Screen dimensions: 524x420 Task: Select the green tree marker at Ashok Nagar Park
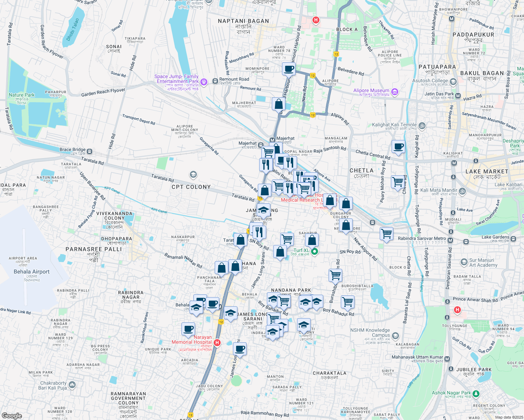coord(476,393)
